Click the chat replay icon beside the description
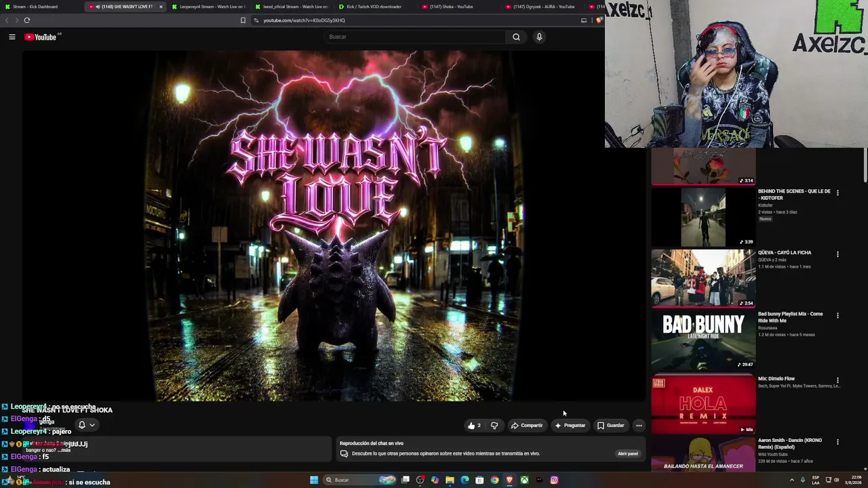This screenshot has height=488, width=868. point(344,453)
